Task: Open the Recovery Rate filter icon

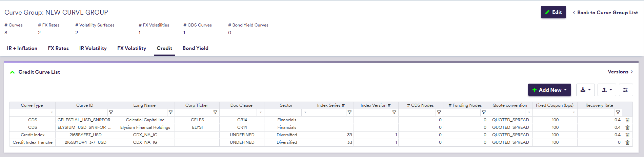Action: pyautogui.click(x=618, y=112)
